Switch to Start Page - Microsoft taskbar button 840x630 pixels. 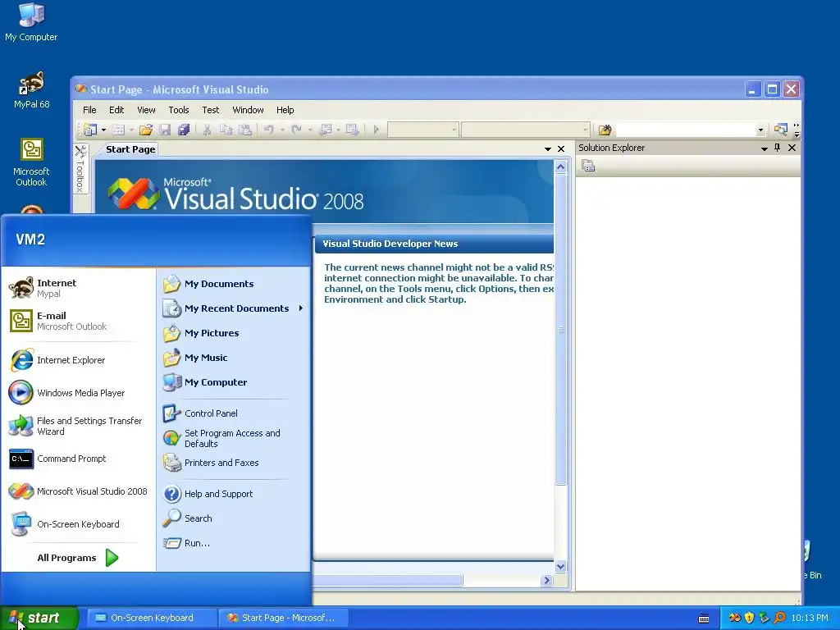[x=283, y=618]
